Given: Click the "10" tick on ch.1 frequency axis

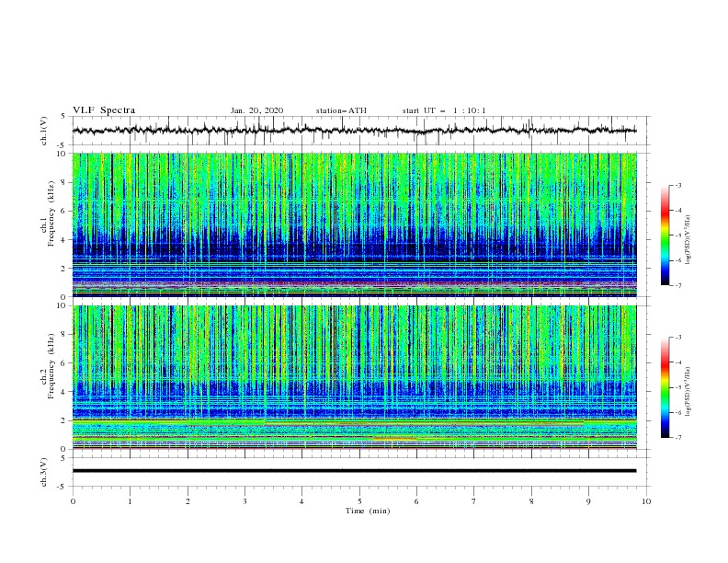Looking at the screenshot, I should click(63, 154).
